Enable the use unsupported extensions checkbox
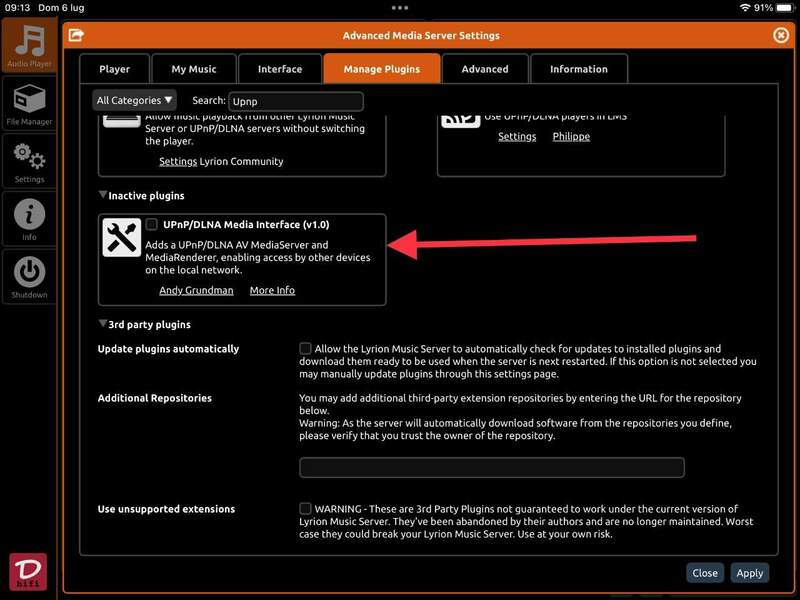 pos(305,509)
